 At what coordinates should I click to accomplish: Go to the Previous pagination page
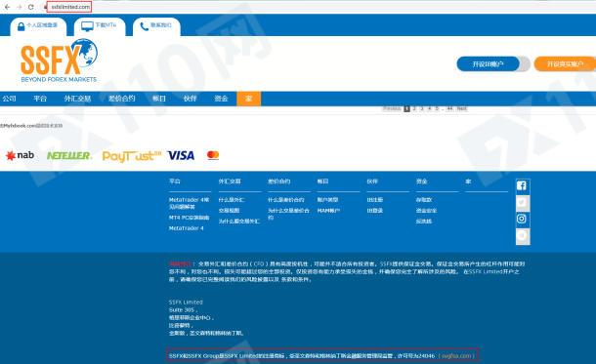pos(392,108)
